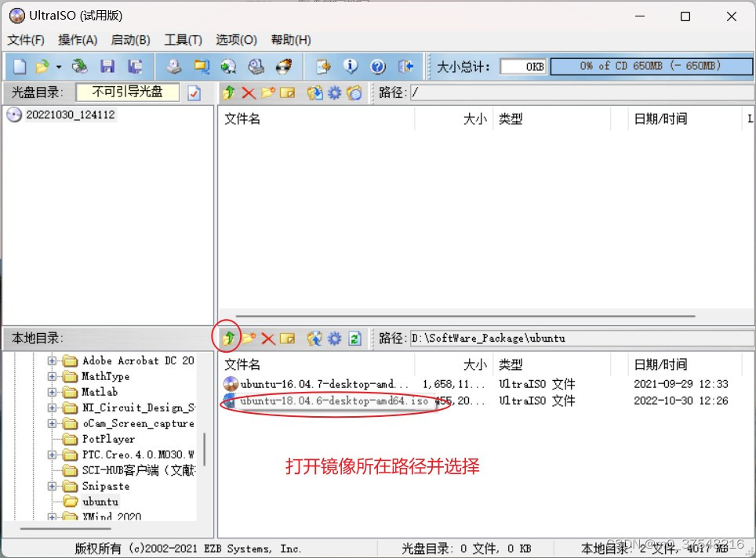This screenshot has width=756, height=558.
Task: Open the 选项(O) menu
Action: click(x=236, y=40)
